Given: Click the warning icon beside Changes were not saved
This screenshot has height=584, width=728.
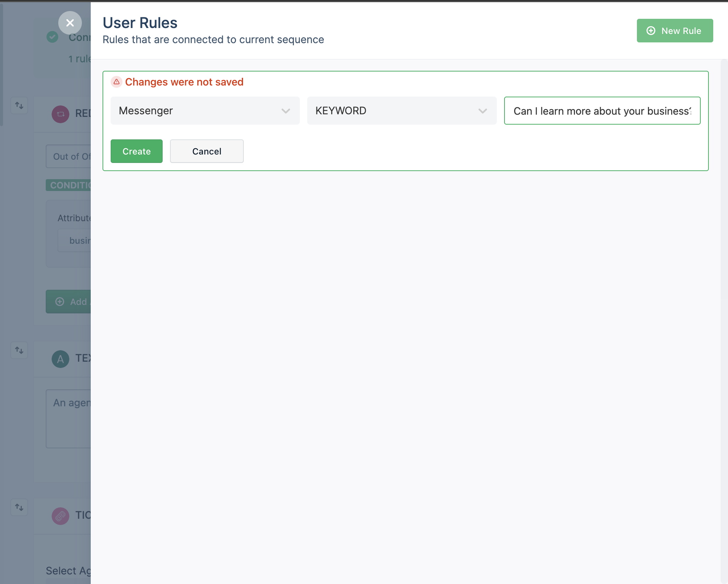Looking at the screenshot, I should point(117,82).
